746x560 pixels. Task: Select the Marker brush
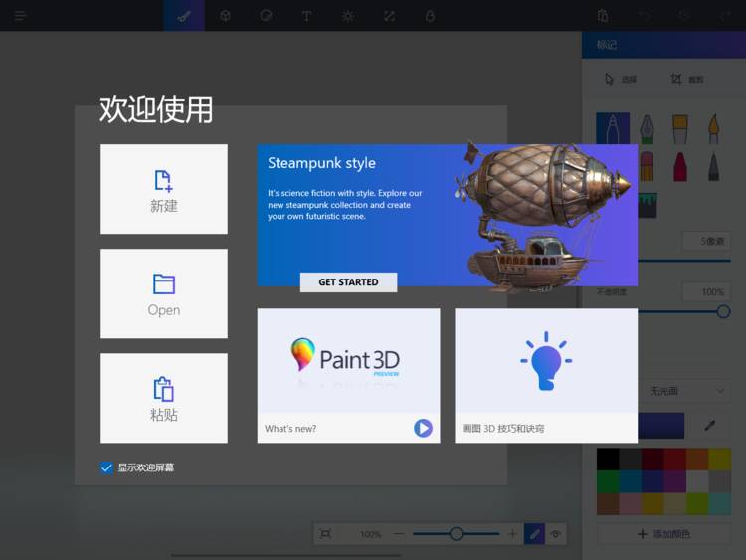point(613,128)
